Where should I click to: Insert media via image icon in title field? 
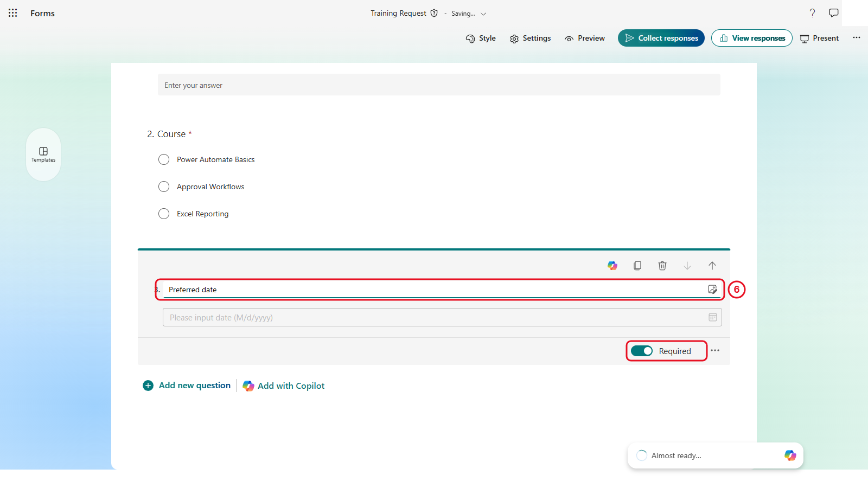coord(713,290)
